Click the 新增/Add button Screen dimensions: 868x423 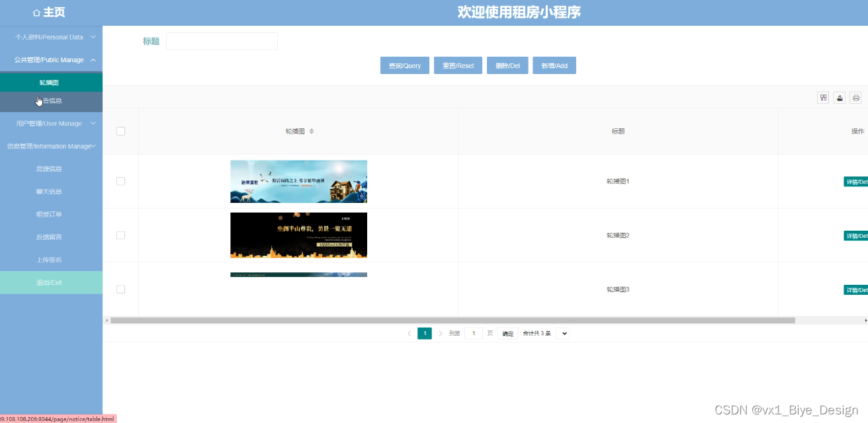click(x=554, y=65)
